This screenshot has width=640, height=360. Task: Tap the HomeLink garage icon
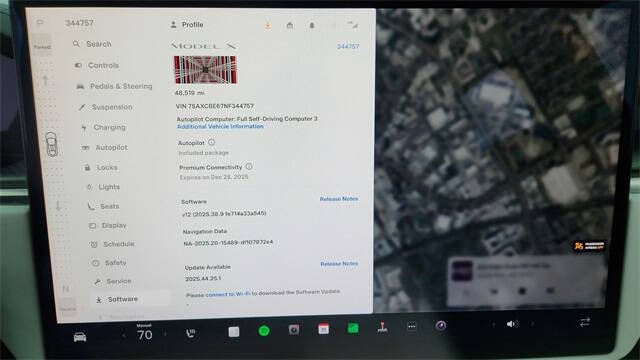coord(290,26)
